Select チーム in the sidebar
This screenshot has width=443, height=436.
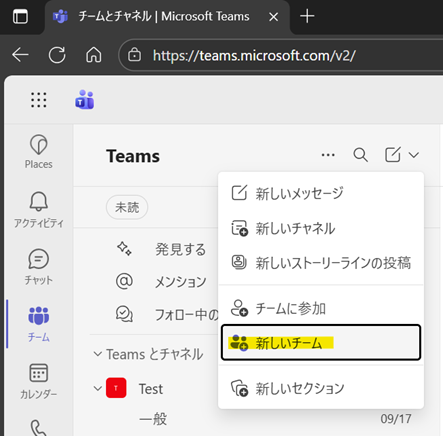tap(39, 324)
